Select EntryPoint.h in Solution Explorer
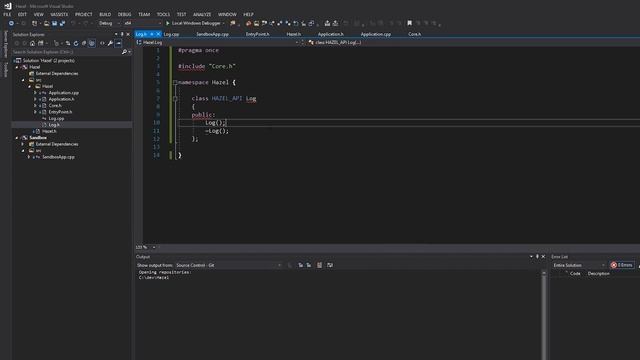Viewport: 640px width, 360px height. pyautogui.click(x=60, y=112)
